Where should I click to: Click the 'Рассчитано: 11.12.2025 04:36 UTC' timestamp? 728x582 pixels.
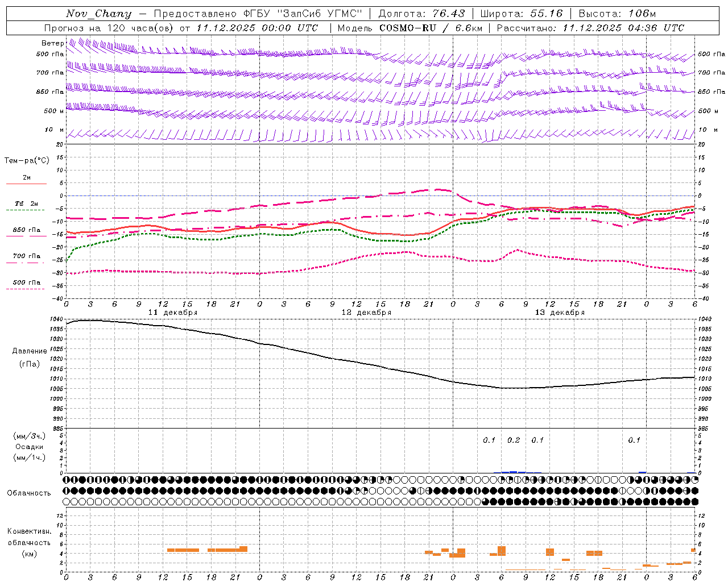click(x=590, y=28)
